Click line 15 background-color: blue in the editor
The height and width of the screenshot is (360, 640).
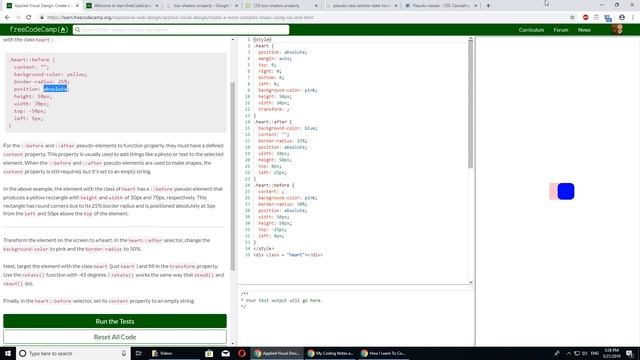coord(287,128)
